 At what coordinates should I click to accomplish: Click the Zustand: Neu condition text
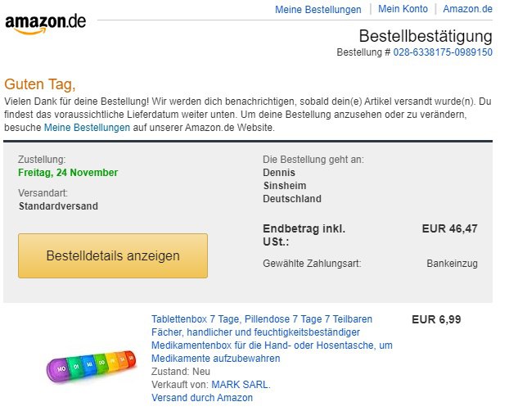[180, 372]
